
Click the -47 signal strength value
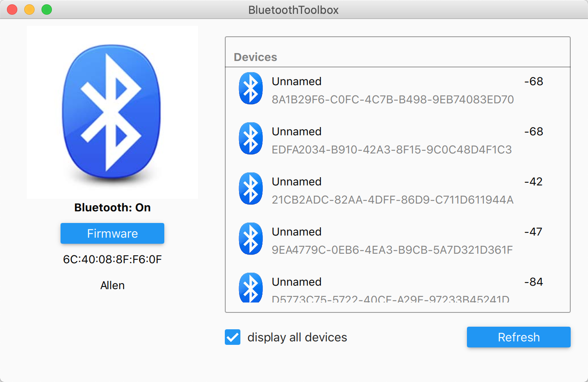(x=534, y=232)
